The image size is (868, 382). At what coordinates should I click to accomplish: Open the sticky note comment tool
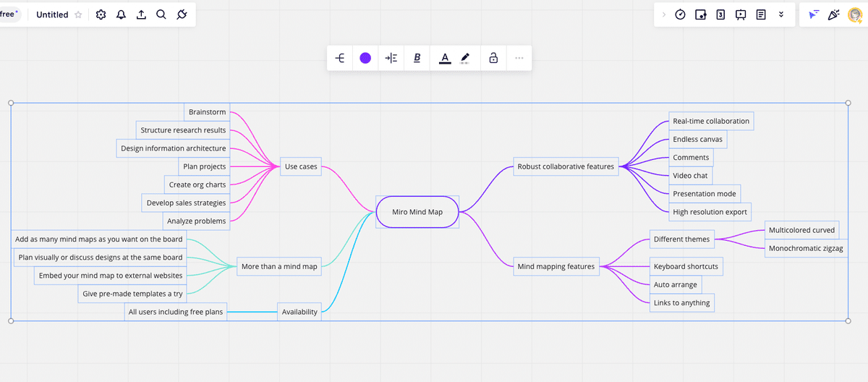click(x=700, y=14)
